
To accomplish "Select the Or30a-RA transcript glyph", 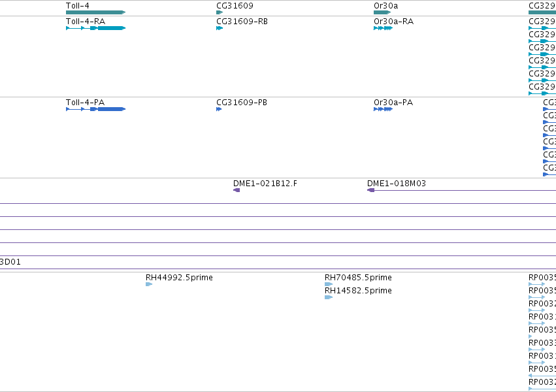I will pyautogui.click(x=384, y=28).
